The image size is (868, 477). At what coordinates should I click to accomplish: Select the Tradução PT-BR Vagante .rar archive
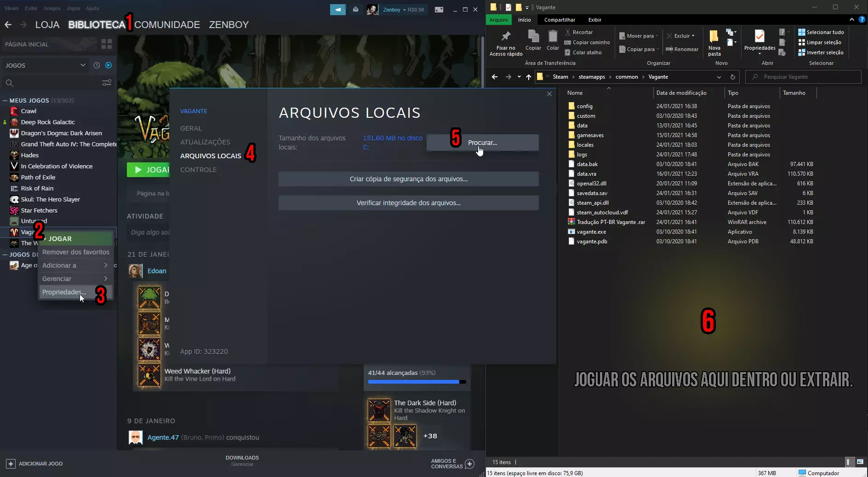coord(607,222)
